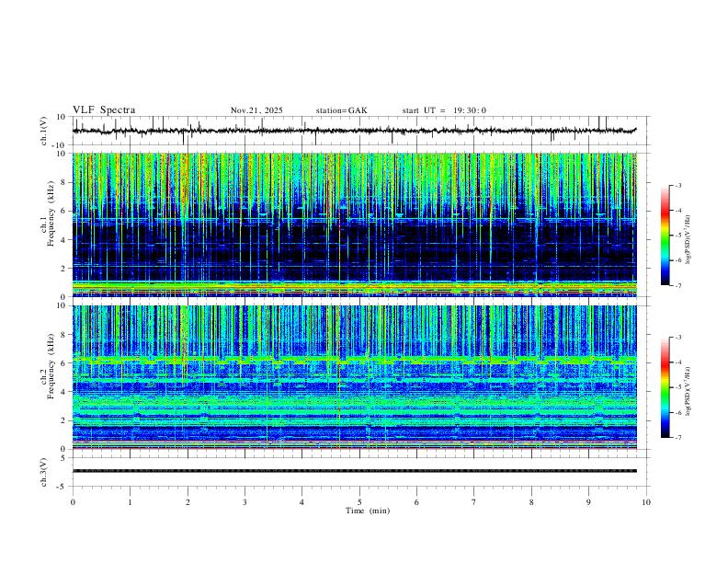Click the ch.1 spectrogram plot
Image resolution: width=728 pixels, height=563 pixels.
[x=355, y=224]
